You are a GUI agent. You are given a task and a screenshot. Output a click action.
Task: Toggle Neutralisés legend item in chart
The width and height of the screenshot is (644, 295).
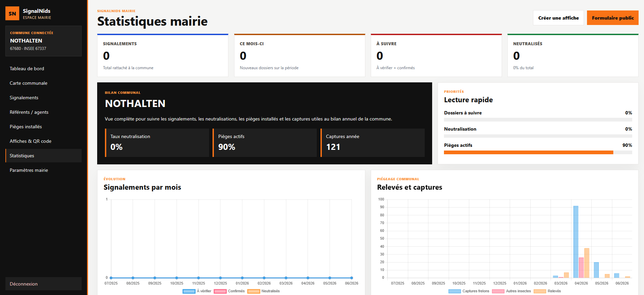tap(264, 291)
